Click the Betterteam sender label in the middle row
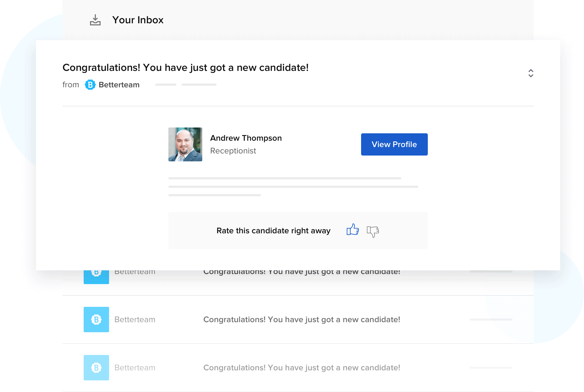 click(x=135, y=320)
